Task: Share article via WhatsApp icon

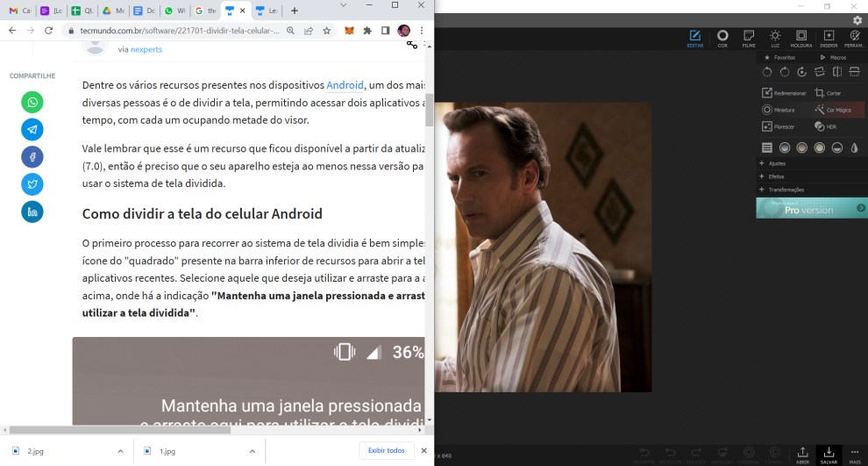Action: coord(32,103)
